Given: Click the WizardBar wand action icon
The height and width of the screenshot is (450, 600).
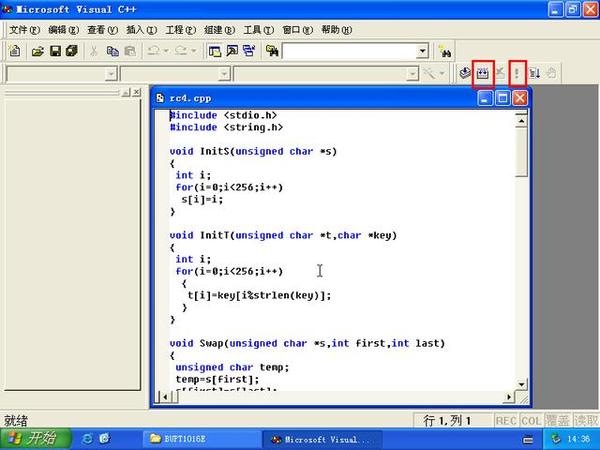Looking at the screenshot, I should [429, 73].
